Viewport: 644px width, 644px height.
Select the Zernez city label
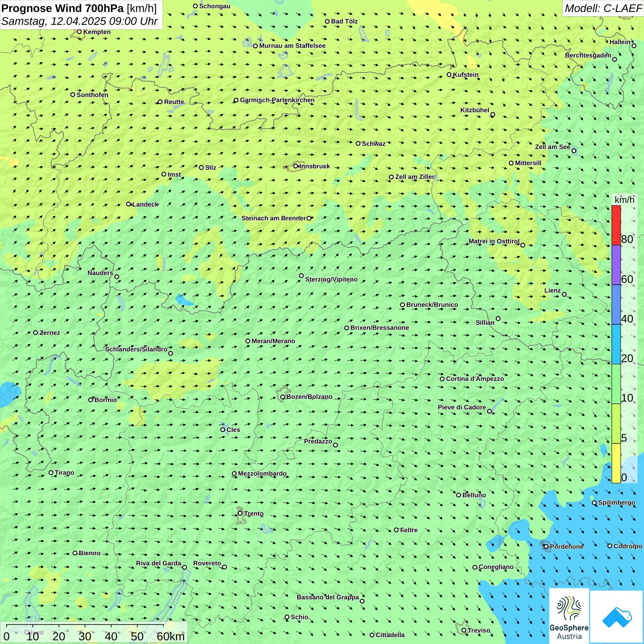click(x=50, y=333)
